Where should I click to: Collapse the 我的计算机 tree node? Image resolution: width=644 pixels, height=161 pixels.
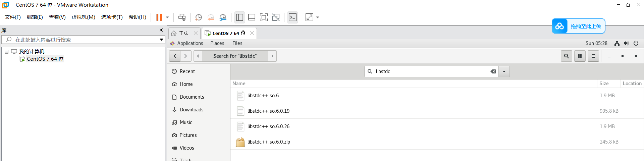click(6, 52)
